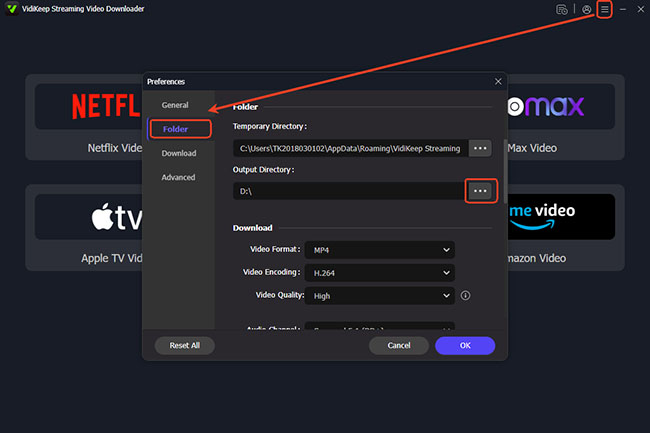Open the user account icon
Viewport: 650px width, 433px height.
pos(586,10)
